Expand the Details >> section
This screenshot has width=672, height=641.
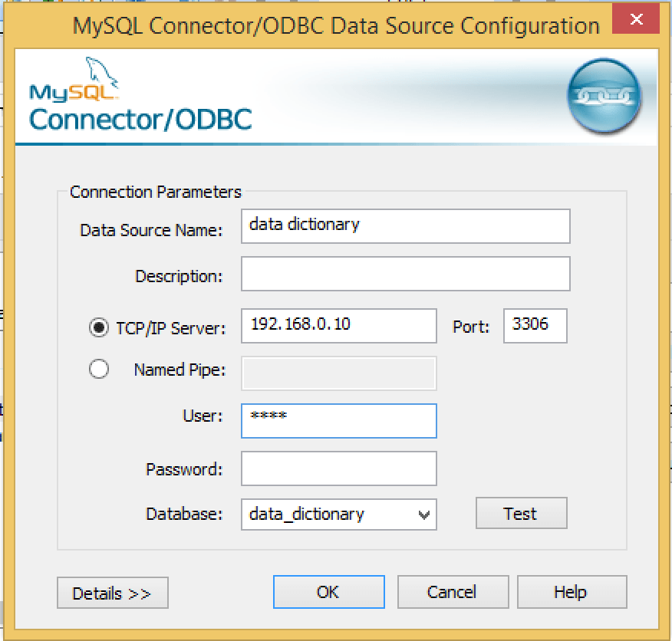pos(112,593)
